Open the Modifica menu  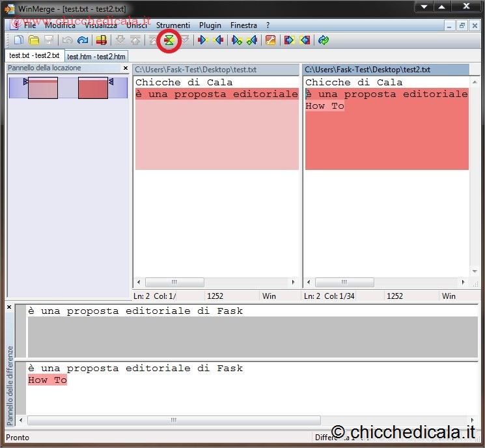60,25
